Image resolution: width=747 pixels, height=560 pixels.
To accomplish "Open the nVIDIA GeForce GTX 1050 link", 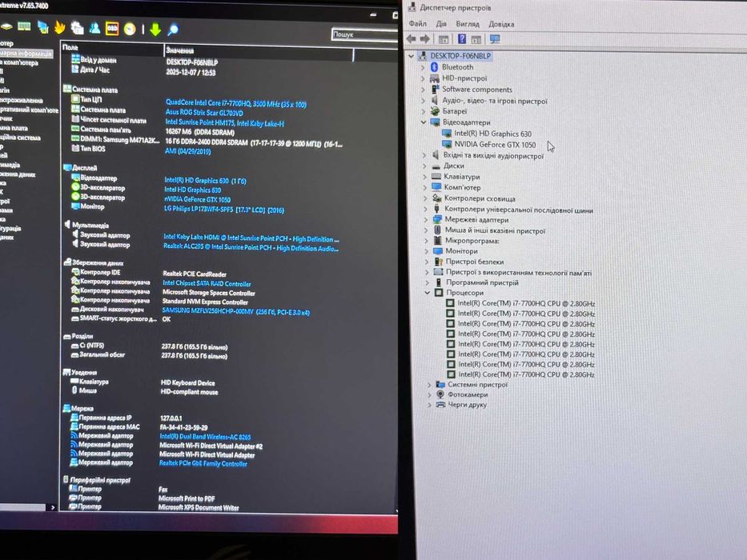I will point(197,199).
